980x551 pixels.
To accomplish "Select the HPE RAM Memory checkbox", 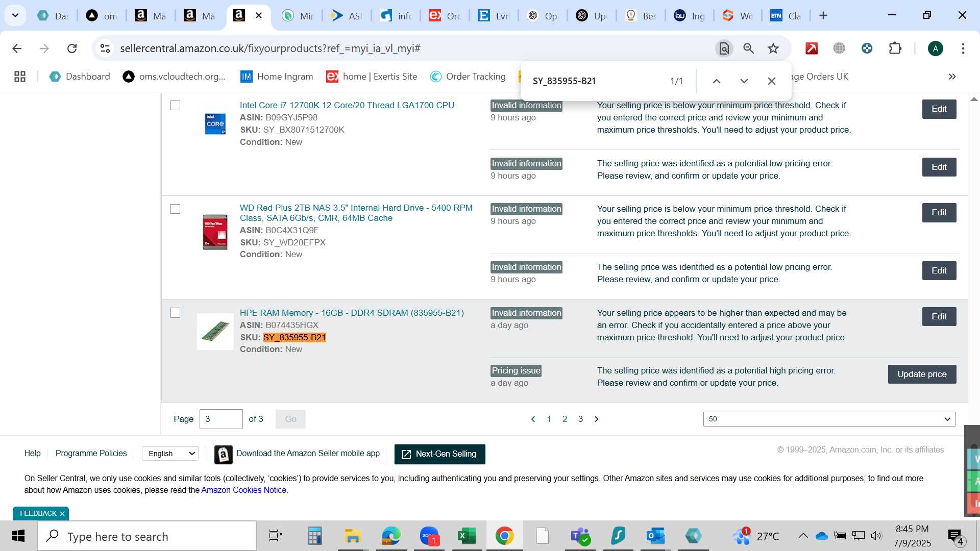I will tap(175, 312).
